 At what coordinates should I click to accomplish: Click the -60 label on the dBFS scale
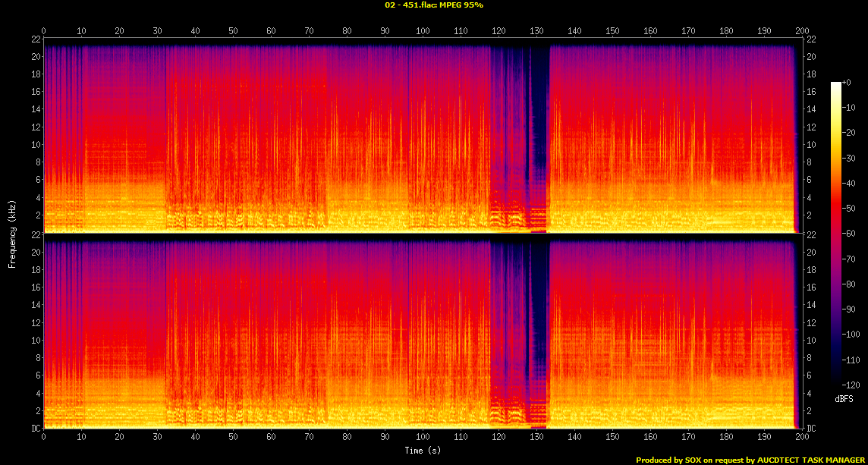[851, 234]
